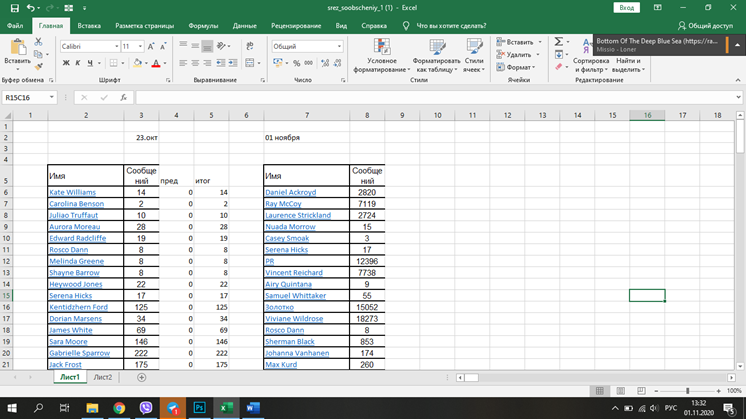Open the Paste clipboard icon
The width and height of the screenshot is (747, 420).
18,48
